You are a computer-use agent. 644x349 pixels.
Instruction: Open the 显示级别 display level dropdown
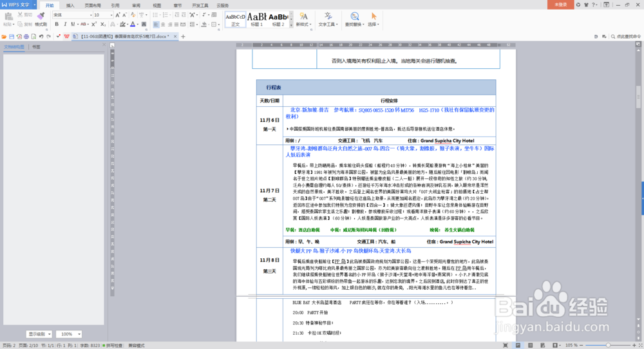tap(39, 334)
